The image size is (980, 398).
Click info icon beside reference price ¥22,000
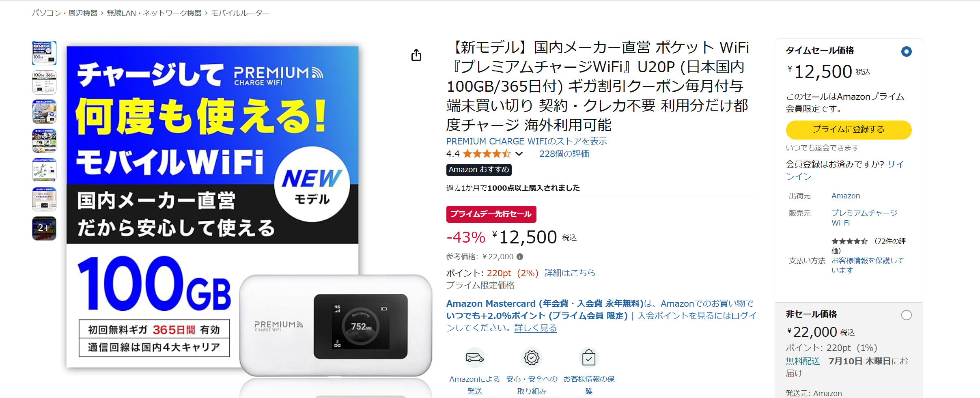tap(520, 256)
